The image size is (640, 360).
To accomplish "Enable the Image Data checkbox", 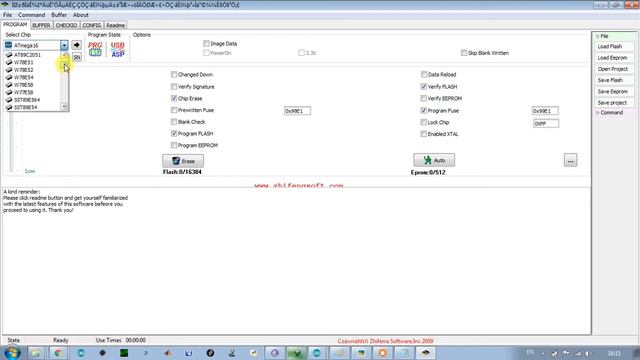I will click(x=206, y=44).
